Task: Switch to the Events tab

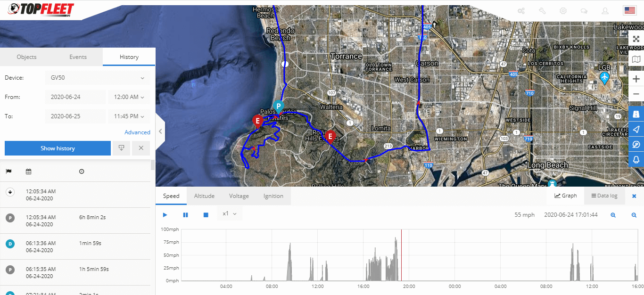Action: (x=78, y=57)
